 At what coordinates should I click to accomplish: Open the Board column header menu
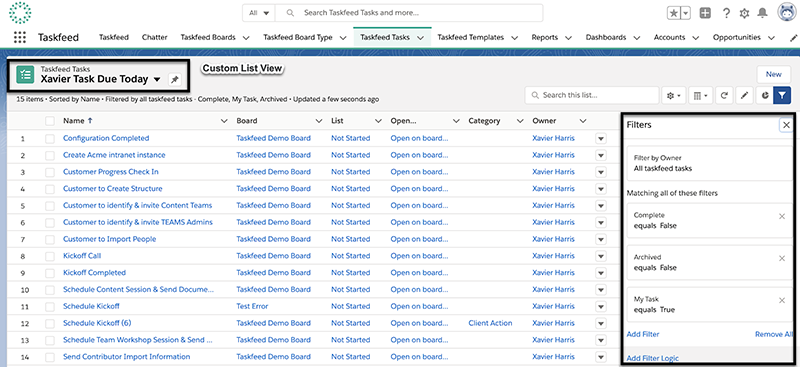point(319,121)
